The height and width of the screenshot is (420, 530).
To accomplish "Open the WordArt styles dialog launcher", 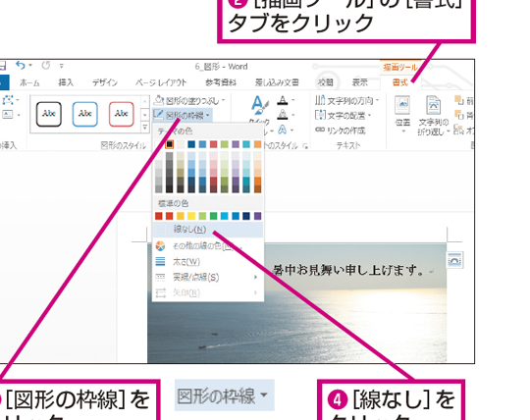I will (305, 146).
